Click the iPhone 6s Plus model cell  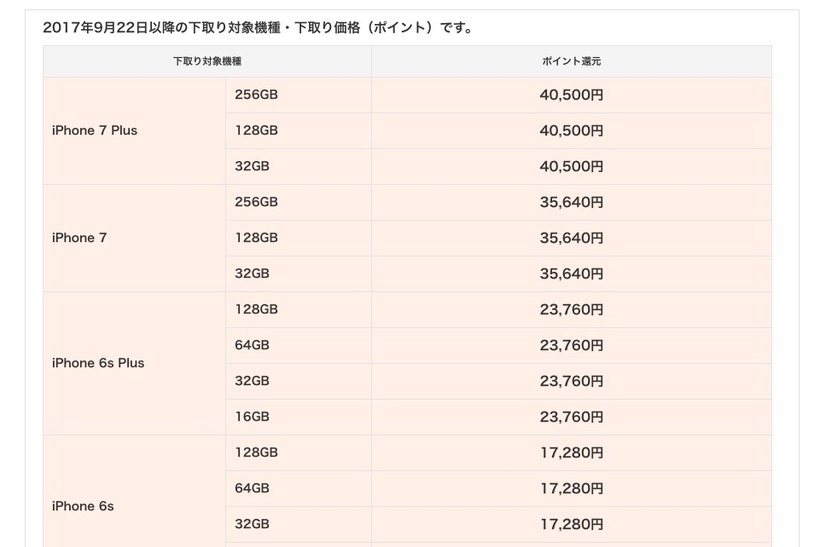pos(134,364)
